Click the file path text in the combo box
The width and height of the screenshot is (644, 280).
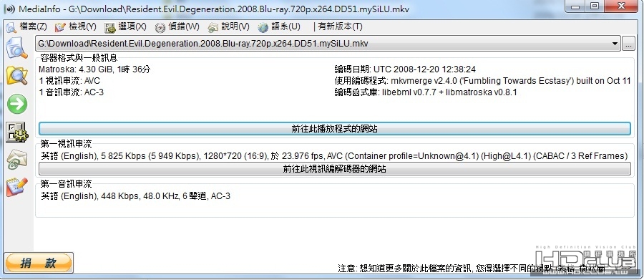click(203, 44)
